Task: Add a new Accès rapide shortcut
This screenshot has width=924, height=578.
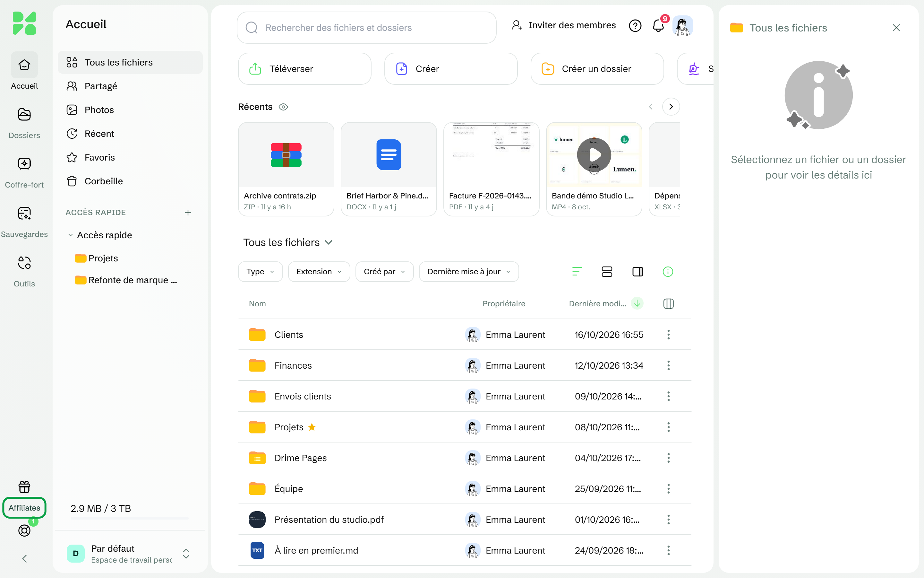Action: pos(188,213)
